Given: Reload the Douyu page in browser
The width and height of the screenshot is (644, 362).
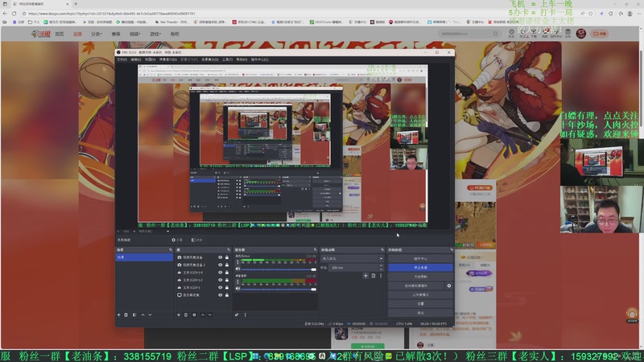Looking at the screenshot, I should click(x=14, y=14).
